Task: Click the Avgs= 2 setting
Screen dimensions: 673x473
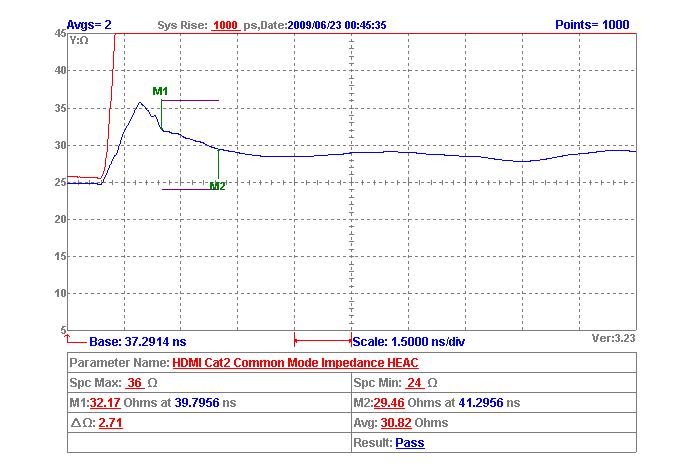Action: [x=89, y=25]
